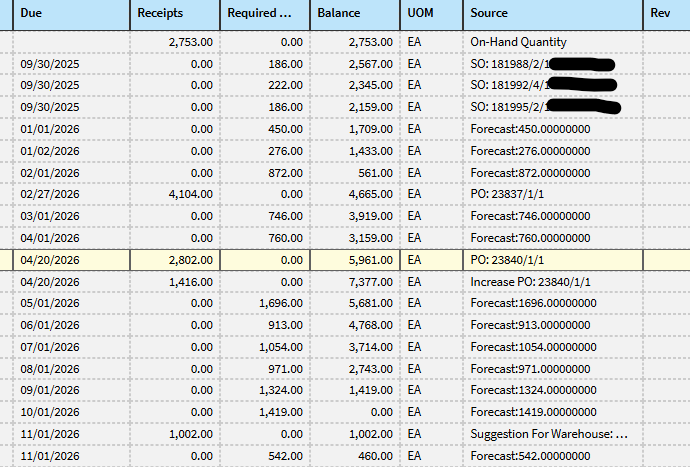Click the 2,567.00 balance cell

point(355,64)
